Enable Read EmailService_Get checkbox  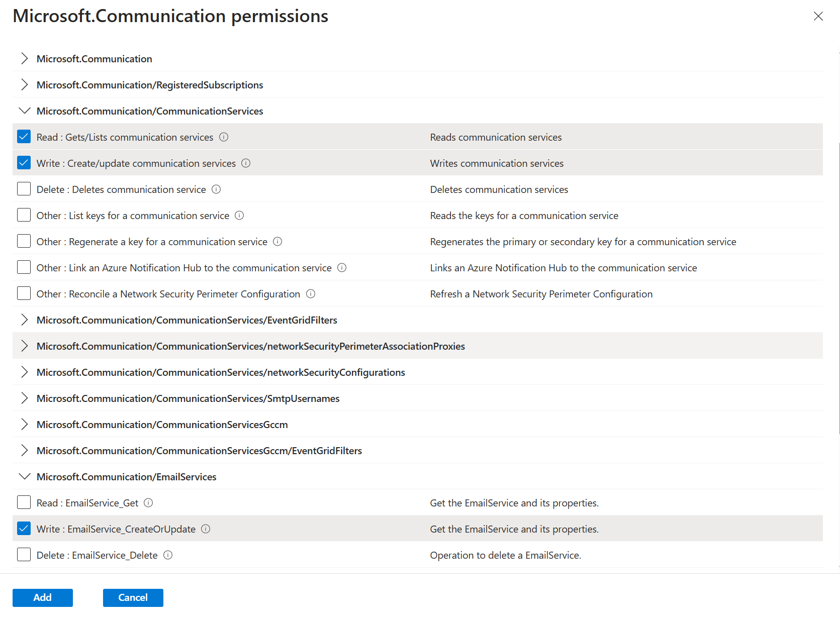click(x=24, y=502)
